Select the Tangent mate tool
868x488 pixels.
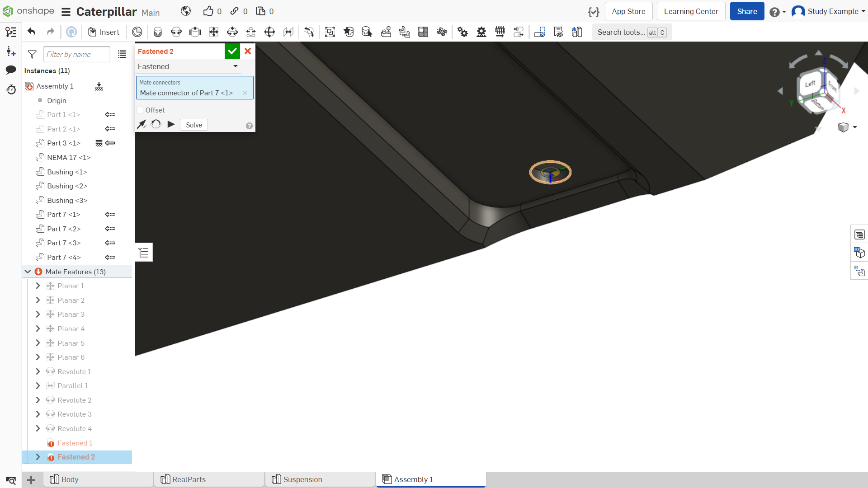tap(309, 32)
